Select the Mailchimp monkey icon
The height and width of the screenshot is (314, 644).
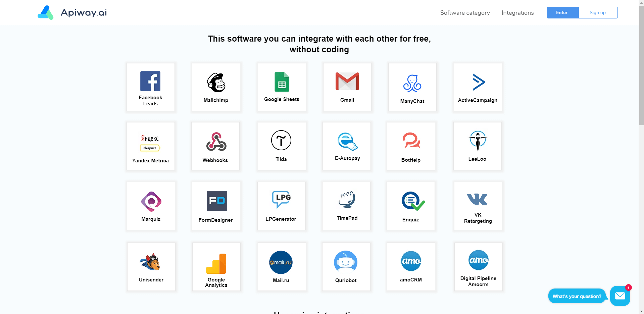point(216,83)
